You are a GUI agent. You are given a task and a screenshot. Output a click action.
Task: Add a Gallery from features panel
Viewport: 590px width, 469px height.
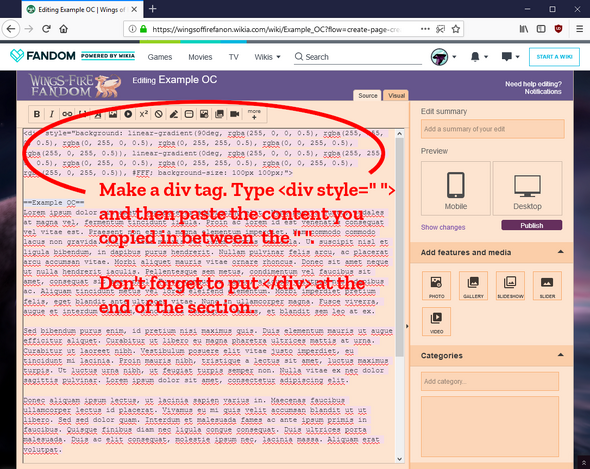(473, 286)
